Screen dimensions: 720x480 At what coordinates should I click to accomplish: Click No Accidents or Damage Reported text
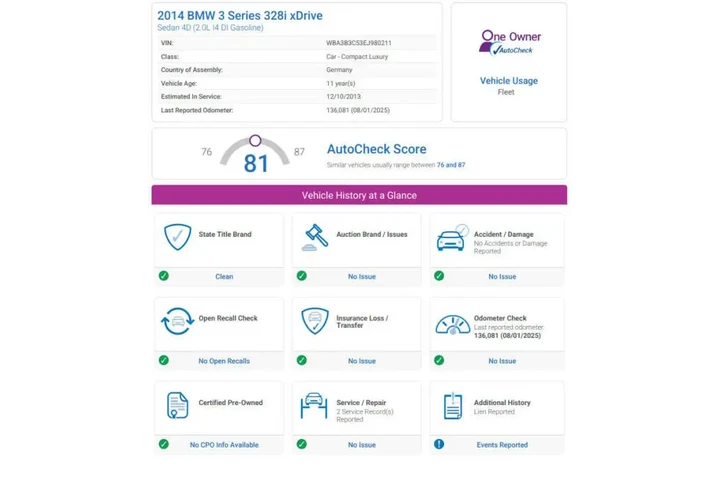(x=511, y=247)
